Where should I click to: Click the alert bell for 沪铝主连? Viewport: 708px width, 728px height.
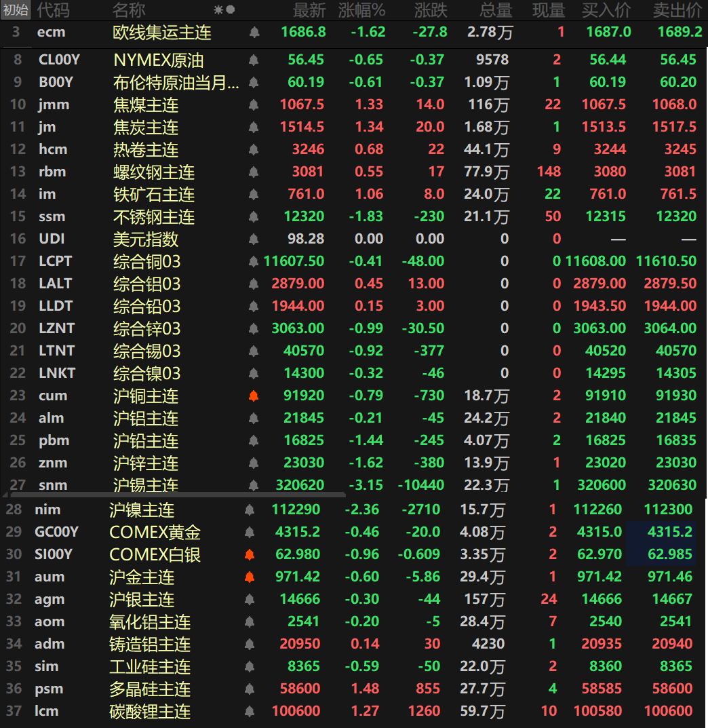coord(254,418)
